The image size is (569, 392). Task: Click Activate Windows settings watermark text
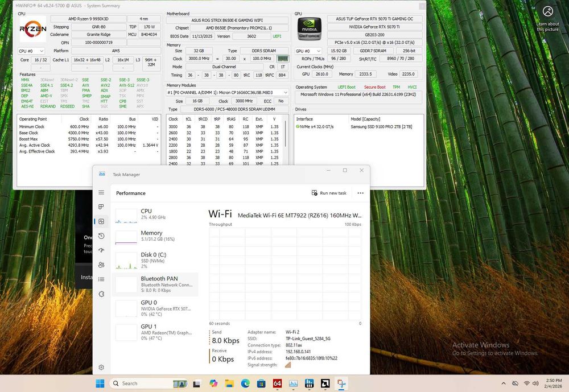click(495, 349)
